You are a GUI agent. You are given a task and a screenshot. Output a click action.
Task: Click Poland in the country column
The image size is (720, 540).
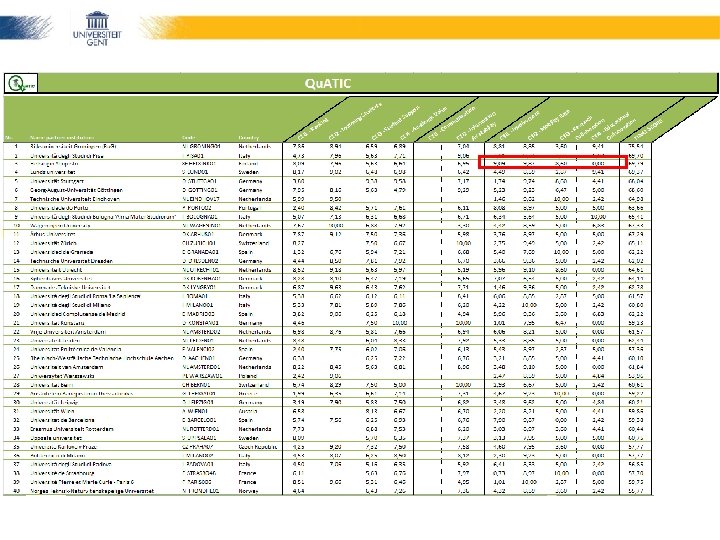tap(246, 376)
